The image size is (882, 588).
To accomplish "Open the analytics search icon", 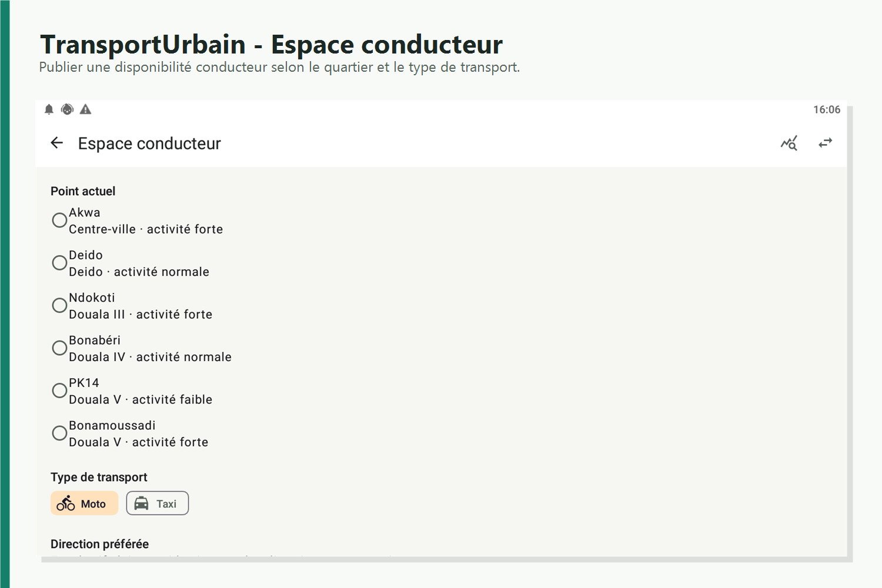I will pos(789,143).
